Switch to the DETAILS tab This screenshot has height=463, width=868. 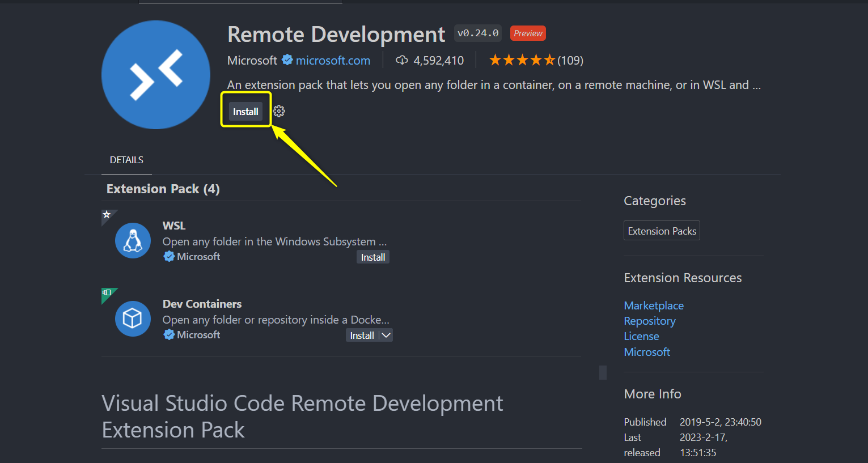(126, 160)
